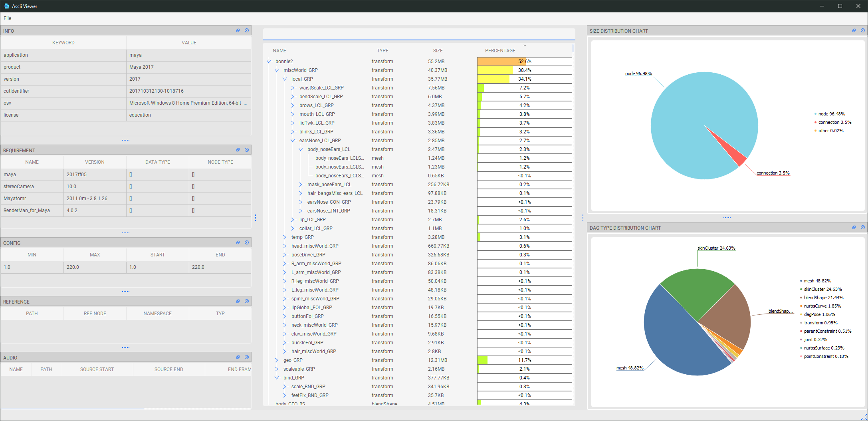Expand the geo_GRP group

tap(277, 360)
